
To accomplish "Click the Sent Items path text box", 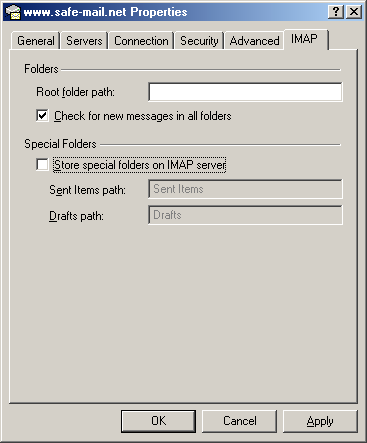I will pos(245,189).
